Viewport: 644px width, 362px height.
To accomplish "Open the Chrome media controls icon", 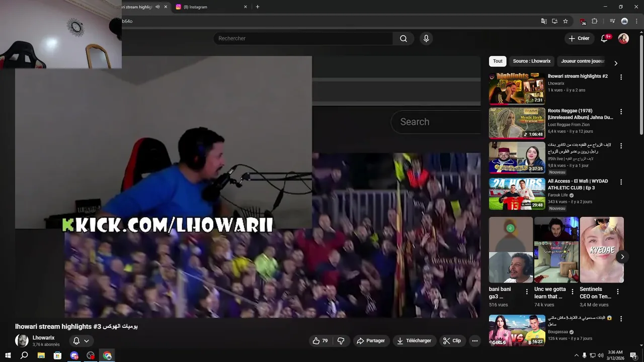I will tap(612, 21).
